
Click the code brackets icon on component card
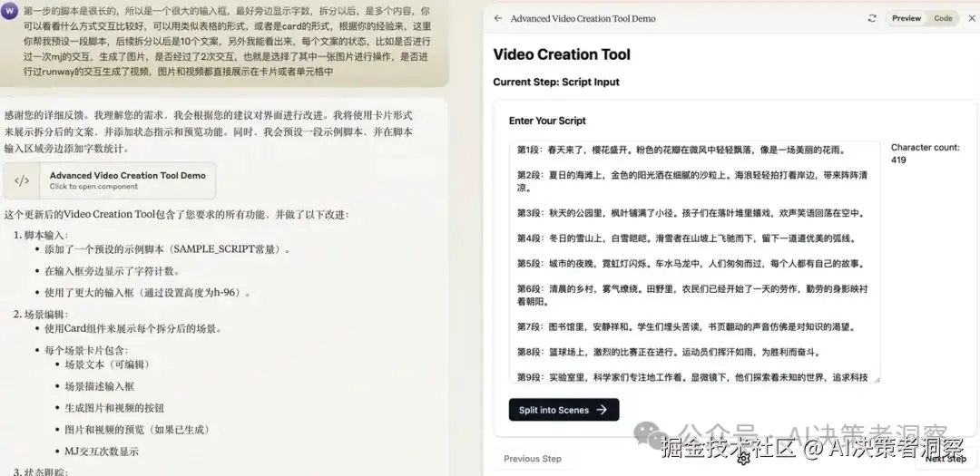click(22, 180)
